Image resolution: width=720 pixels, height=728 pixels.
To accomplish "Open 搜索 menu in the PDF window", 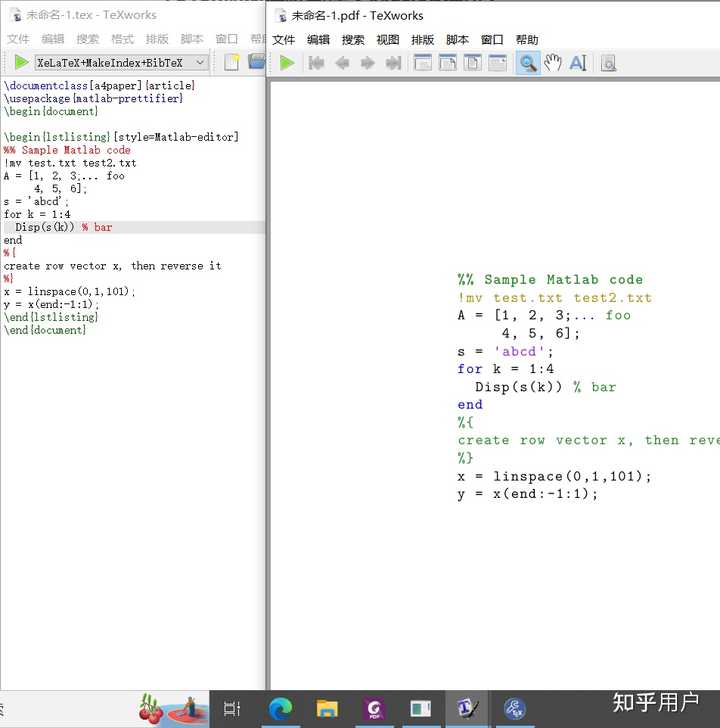I will tap(353, 40).
